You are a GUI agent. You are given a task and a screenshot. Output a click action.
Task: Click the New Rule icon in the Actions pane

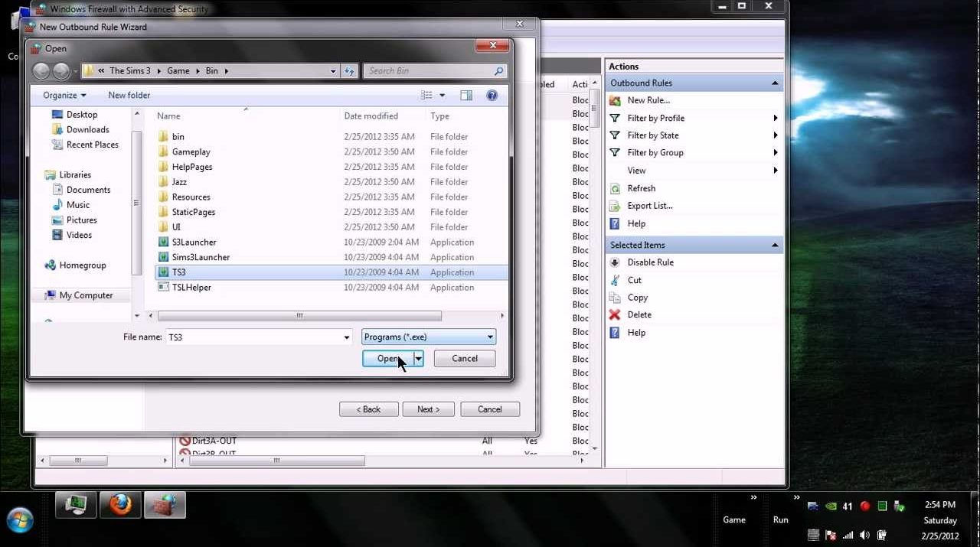click(615, 101)
